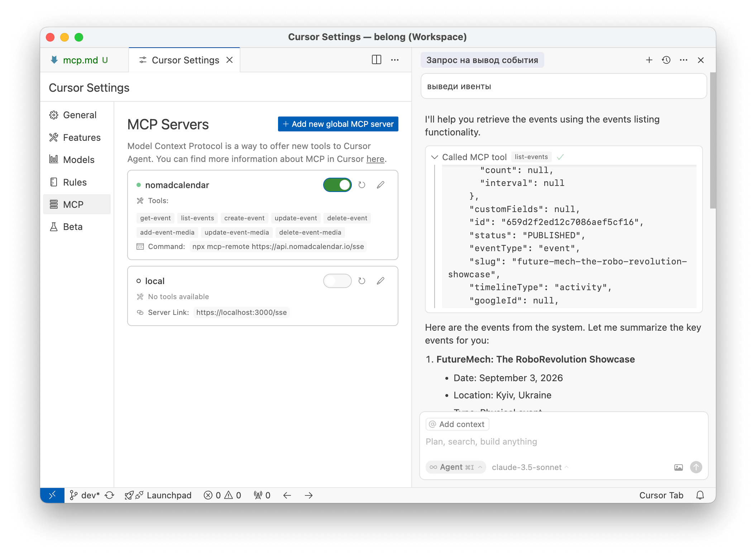Edit the nomadcalendar server configuration
The height and width of the screenshot is (556, 756).
pos(381,185)
